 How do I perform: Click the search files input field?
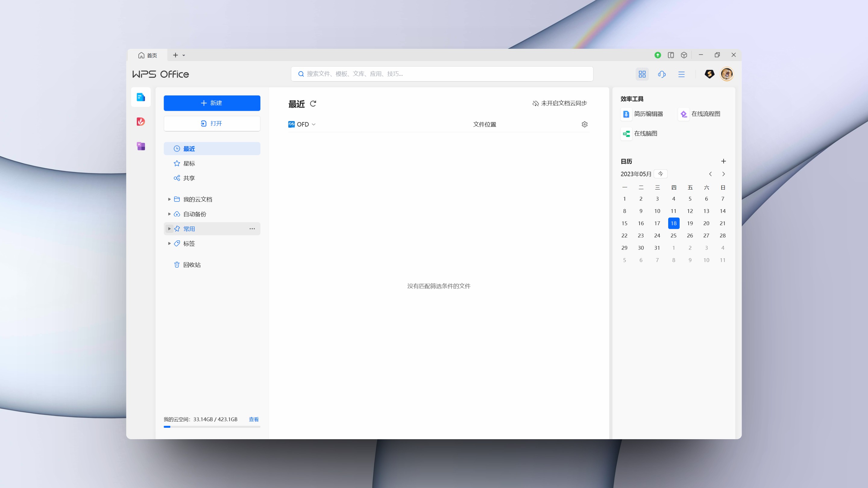(442, 74)
